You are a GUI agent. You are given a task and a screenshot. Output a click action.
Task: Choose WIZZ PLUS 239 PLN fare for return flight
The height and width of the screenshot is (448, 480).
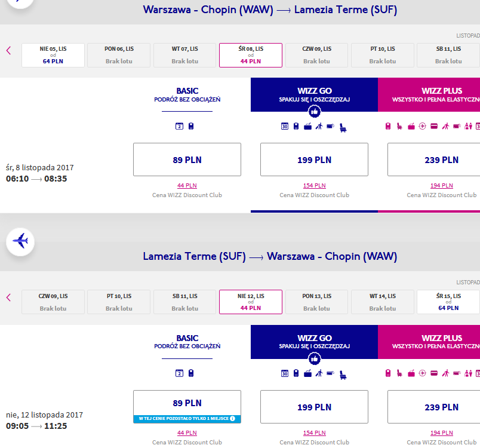tap(434, 407)
